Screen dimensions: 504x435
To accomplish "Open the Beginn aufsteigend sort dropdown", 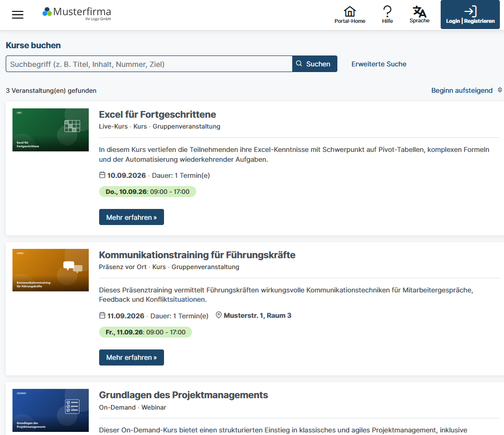I will [x=467, y=91].
